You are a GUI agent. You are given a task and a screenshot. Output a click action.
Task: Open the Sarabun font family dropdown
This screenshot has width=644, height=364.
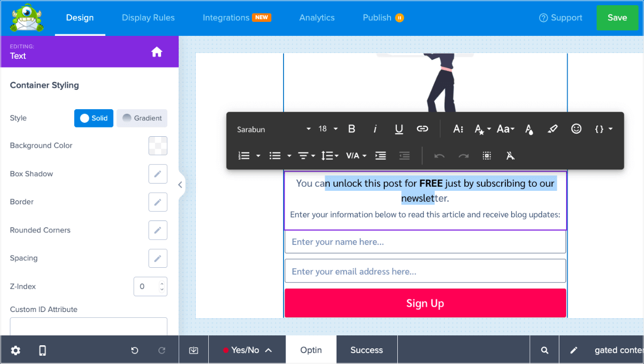(270, 129)
